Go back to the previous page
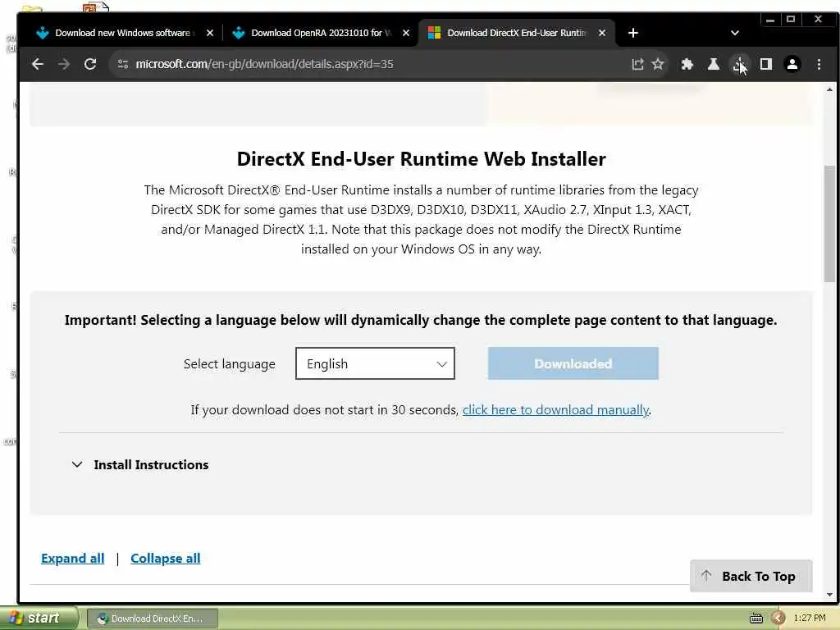The image size is (840, 630). [38, 64]
